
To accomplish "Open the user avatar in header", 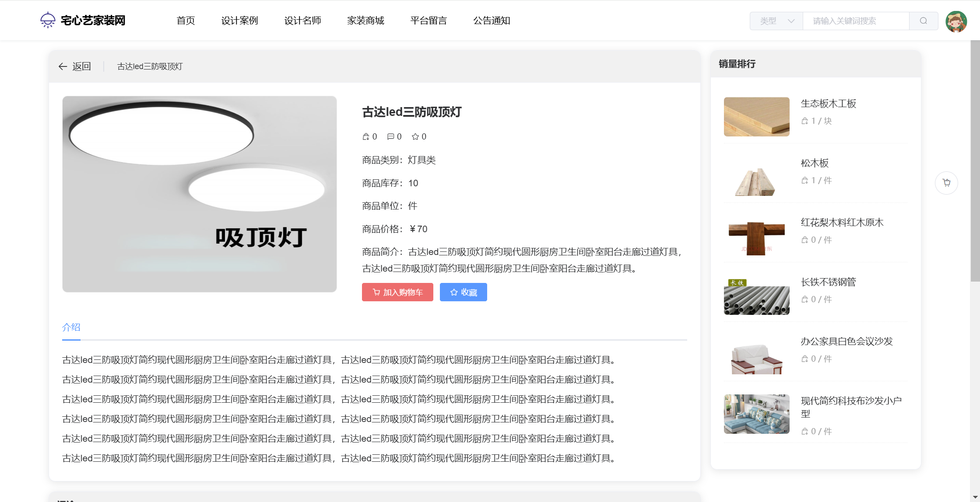I will 956,21.
